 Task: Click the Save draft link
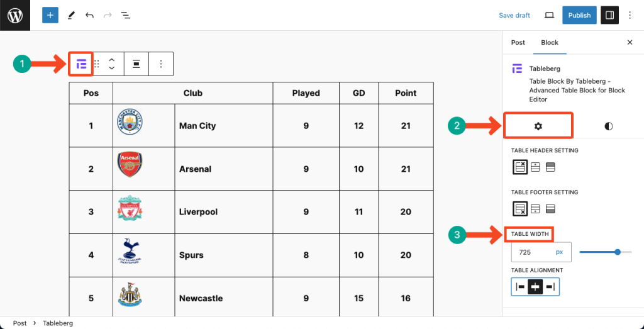coord(514,15)
